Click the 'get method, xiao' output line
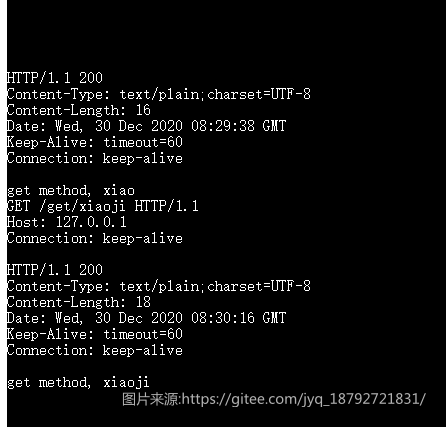The image size is (446, 427). point(71,190)
